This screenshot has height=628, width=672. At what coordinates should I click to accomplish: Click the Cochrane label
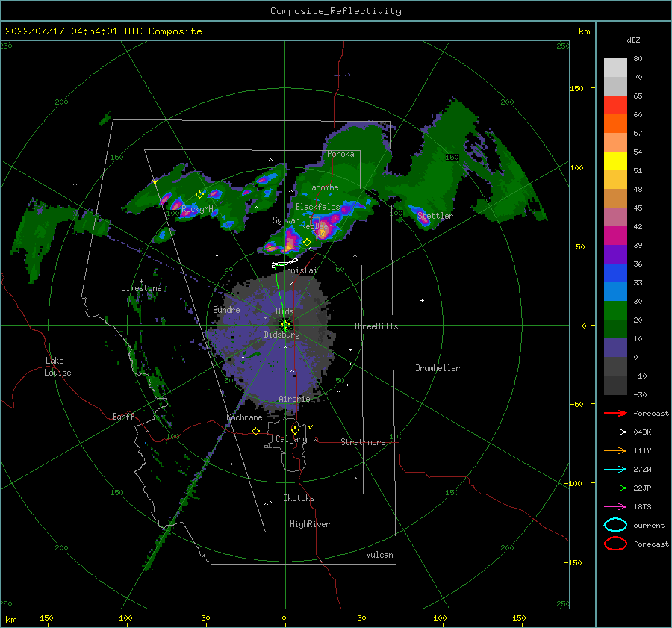pos(244,417)
